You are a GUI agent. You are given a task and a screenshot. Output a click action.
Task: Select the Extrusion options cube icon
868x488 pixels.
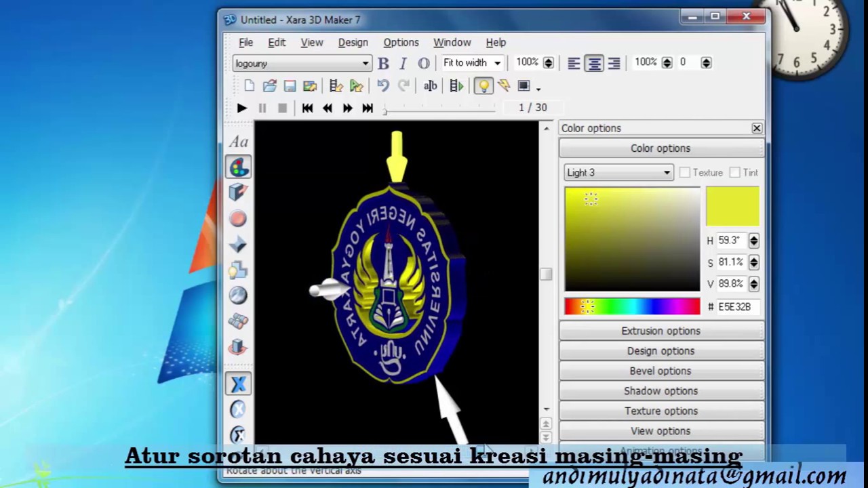(x=238, y=192)
